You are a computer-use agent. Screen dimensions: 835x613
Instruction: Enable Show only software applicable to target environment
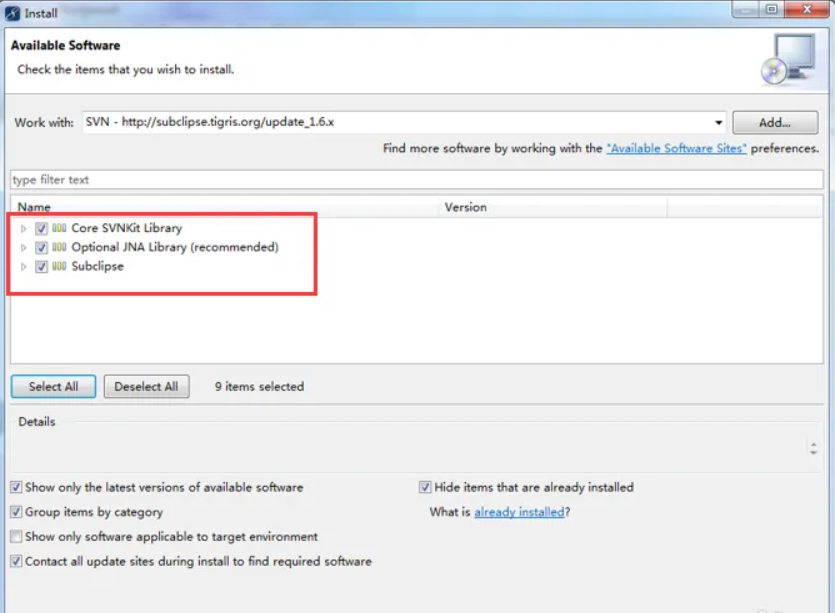coord(17,536)
